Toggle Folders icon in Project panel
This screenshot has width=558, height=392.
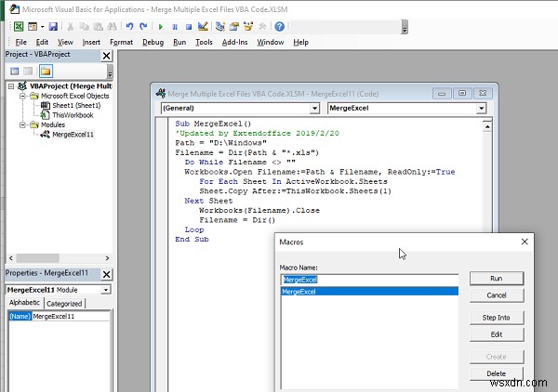coord(45,71)
